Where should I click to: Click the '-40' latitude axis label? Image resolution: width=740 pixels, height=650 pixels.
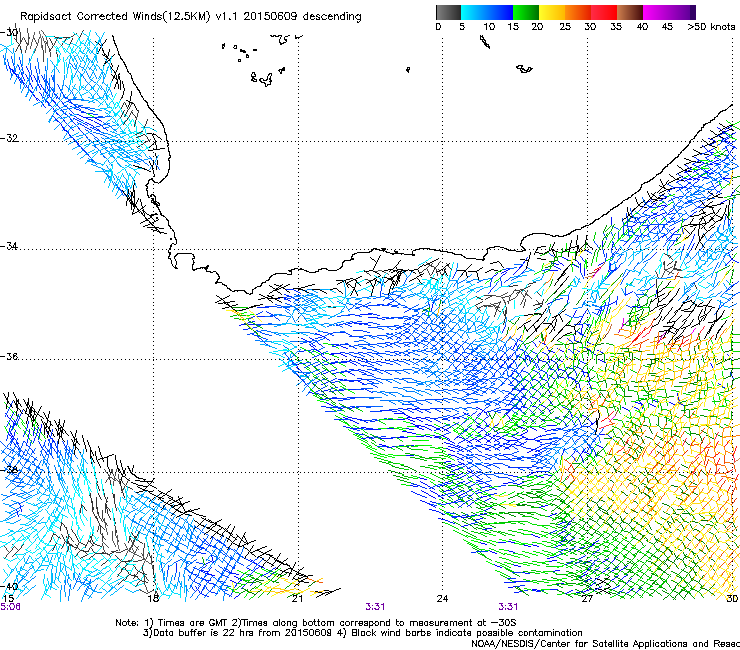[9, 586]
